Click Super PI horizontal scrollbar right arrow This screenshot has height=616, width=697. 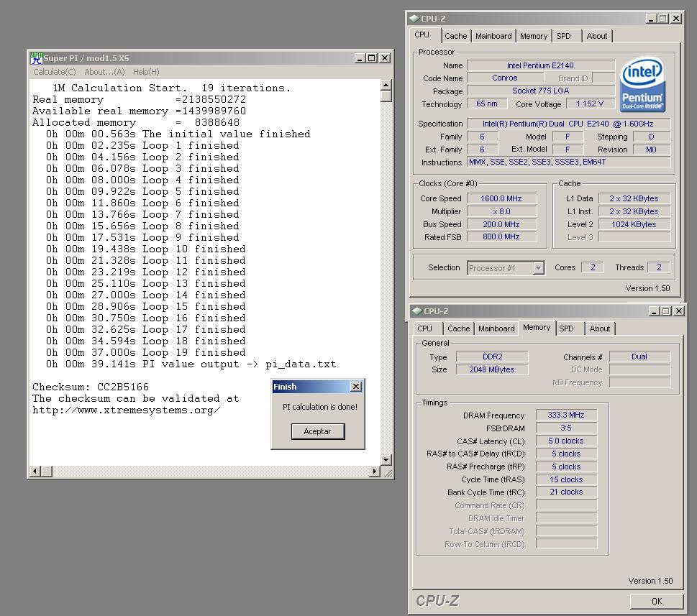(375, 472)
